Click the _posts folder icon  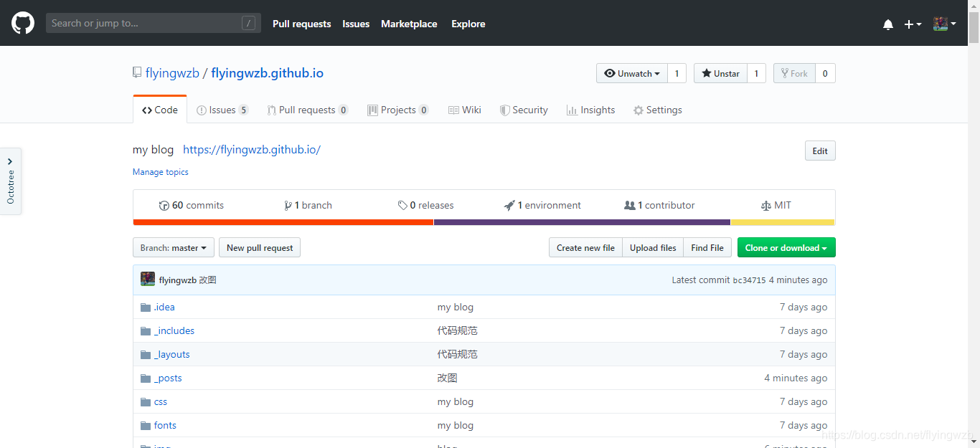click(146, 378)
